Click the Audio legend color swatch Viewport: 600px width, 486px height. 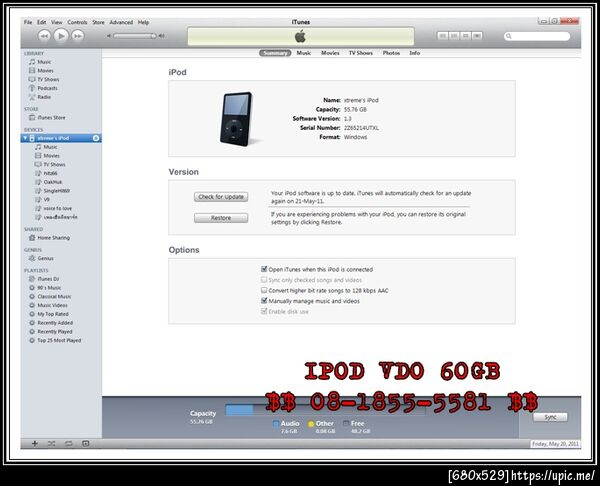tap(276, 424)
